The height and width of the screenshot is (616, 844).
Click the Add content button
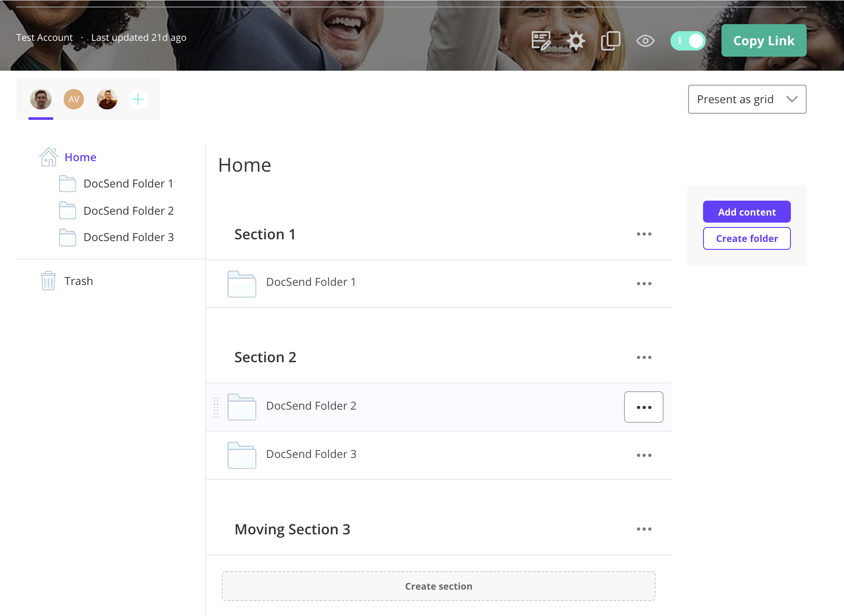click(747, 212)
